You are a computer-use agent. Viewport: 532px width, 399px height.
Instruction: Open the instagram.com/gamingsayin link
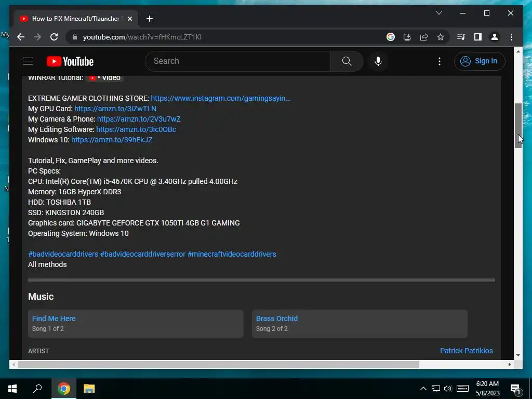(220, 98)
